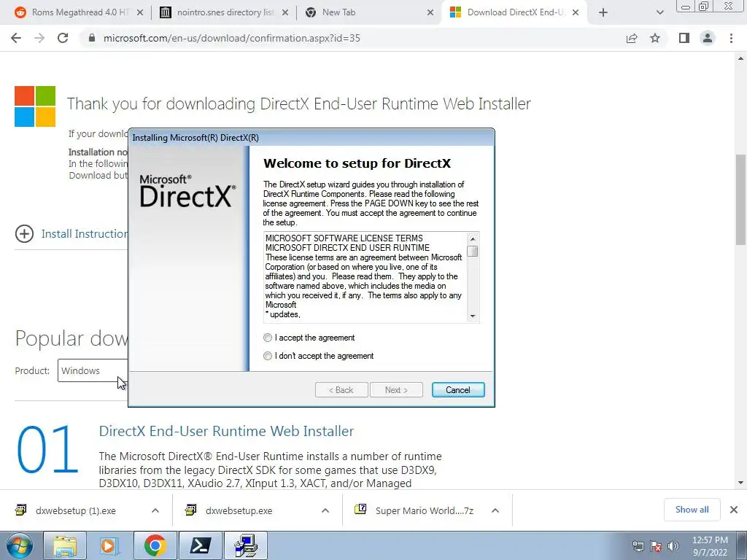Viewport: 747px width, 560px height.
Task: Click the taskbar clock showing 12:57 PM
Action: (710, 546)
